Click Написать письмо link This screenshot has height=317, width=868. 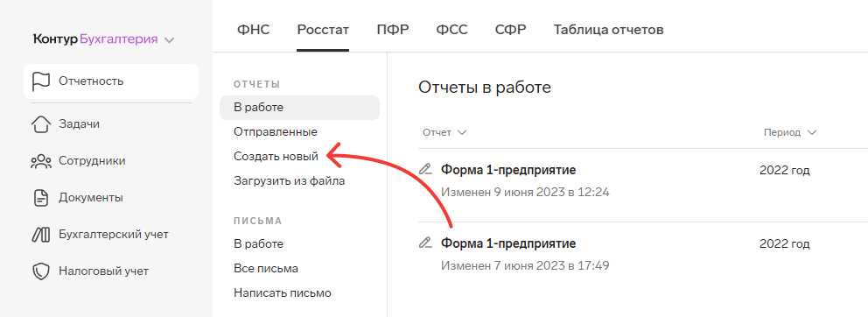coord(283,293)
